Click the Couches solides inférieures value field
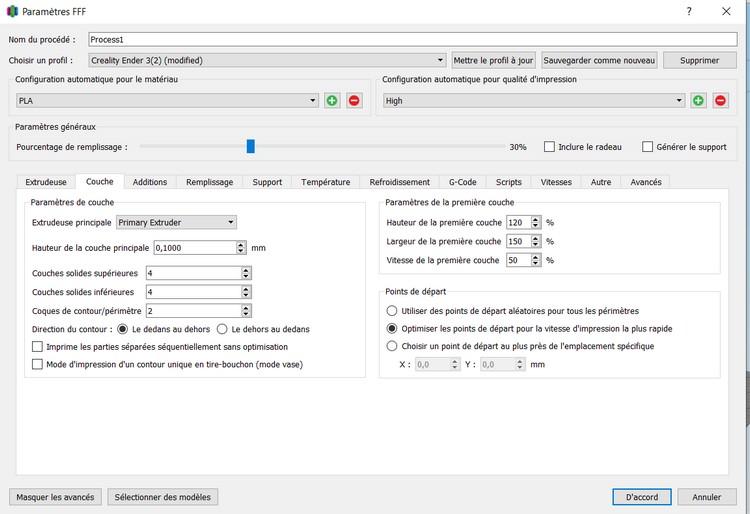This screenshot has width=750, height=514. pos(194,292)
